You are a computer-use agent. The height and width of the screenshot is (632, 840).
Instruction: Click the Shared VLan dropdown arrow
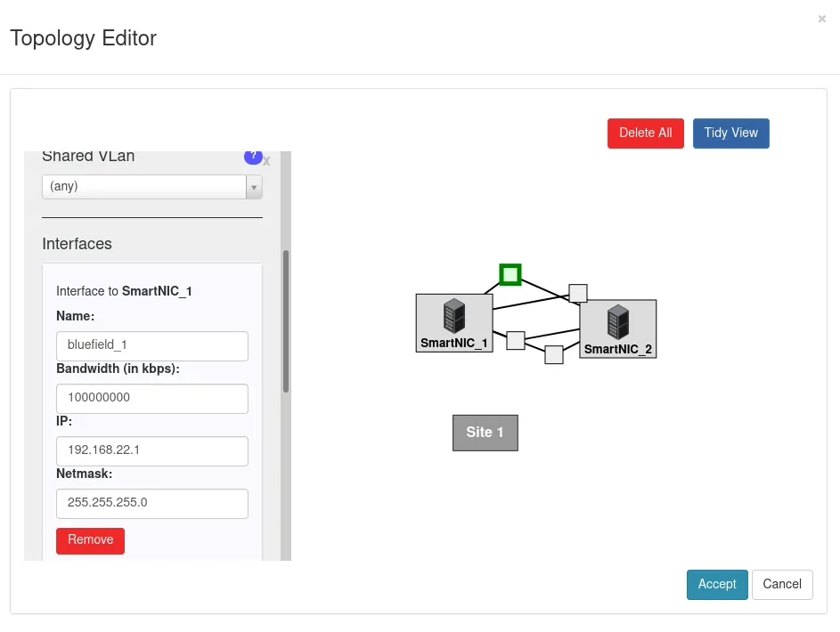254,187
